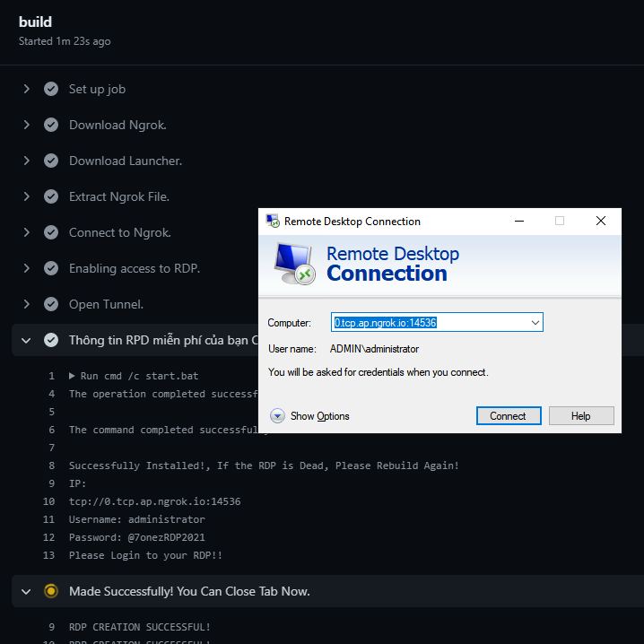Click the Started 1m 23s ago text

65,41
